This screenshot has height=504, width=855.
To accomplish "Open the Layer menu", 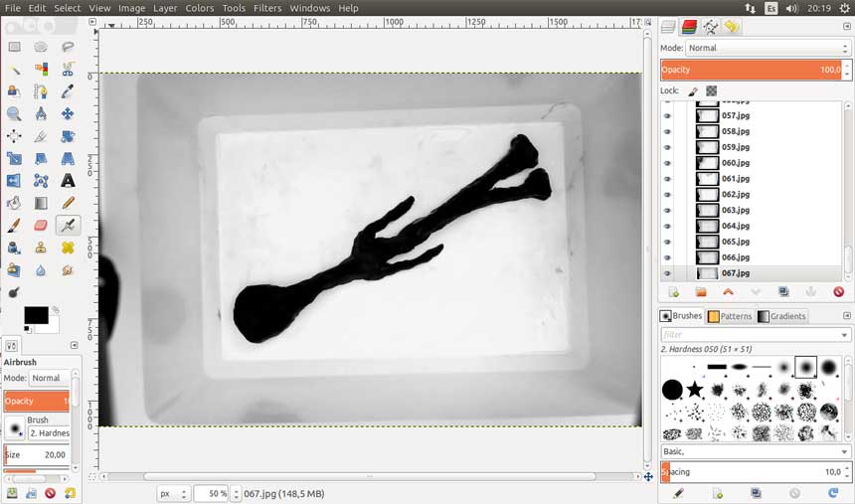I will [x=165, y=8].
